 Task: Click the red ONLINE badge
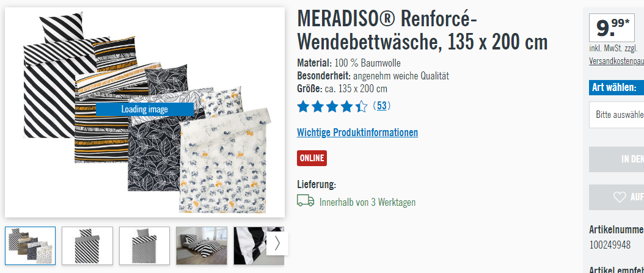(312, 158)
